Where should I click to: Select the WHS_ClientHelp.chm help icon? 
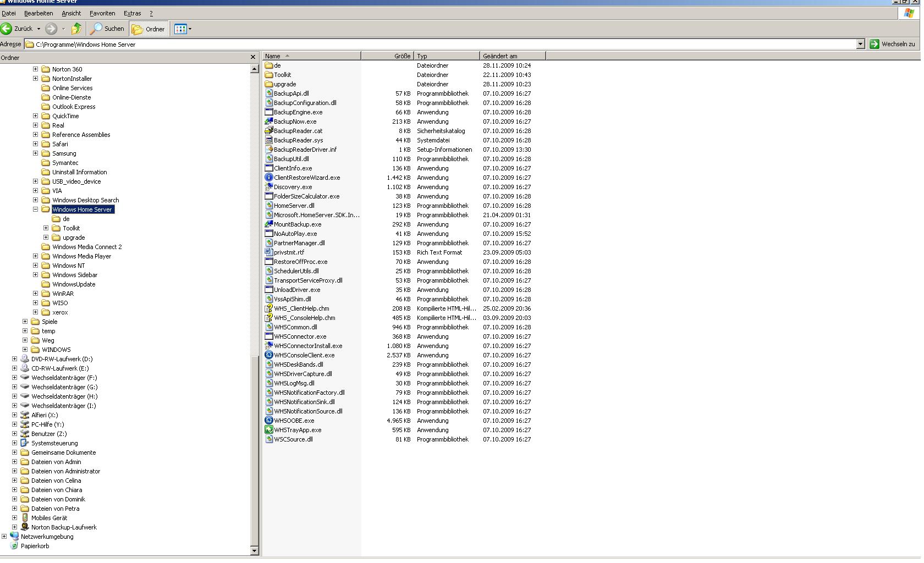coord(269,308)
